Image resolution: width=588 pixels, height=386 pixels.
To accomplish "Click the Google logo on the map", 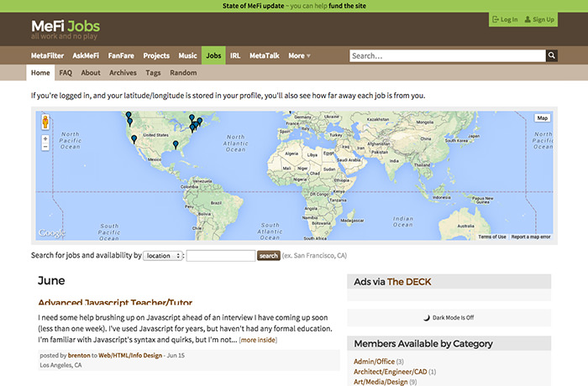I will click(52, 232).
